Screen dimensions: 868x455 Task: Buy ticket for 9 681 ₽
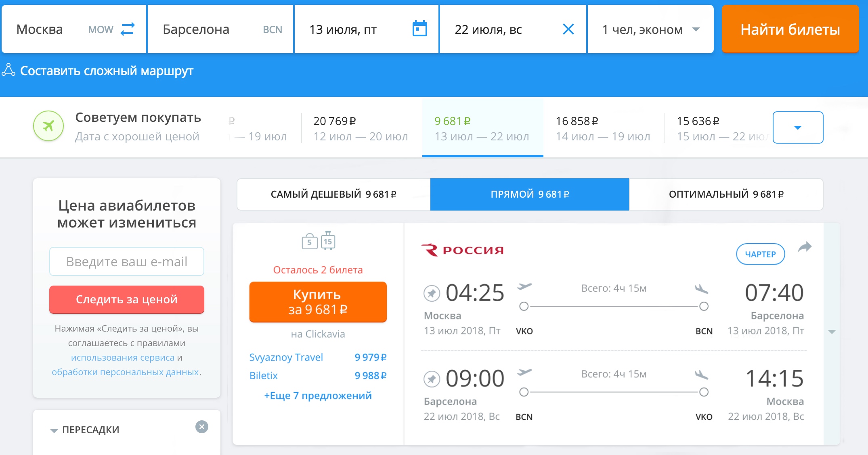(318, 302)
